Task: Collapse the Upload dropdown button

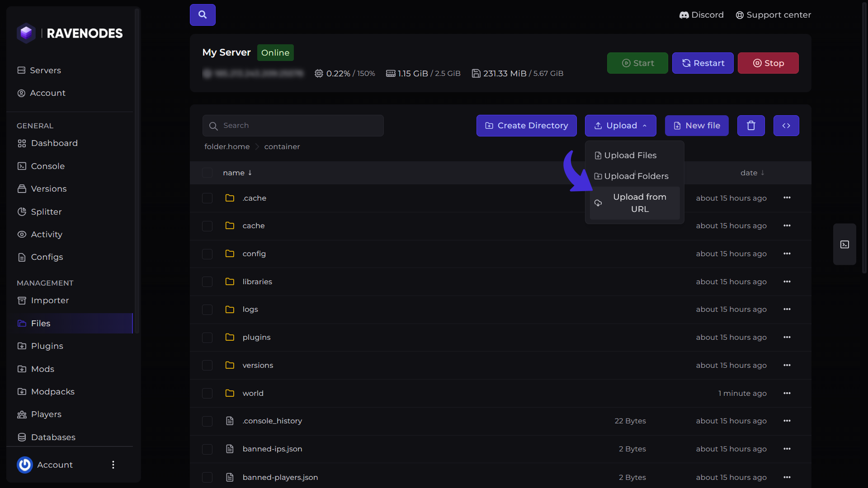Action: [620, 126]
